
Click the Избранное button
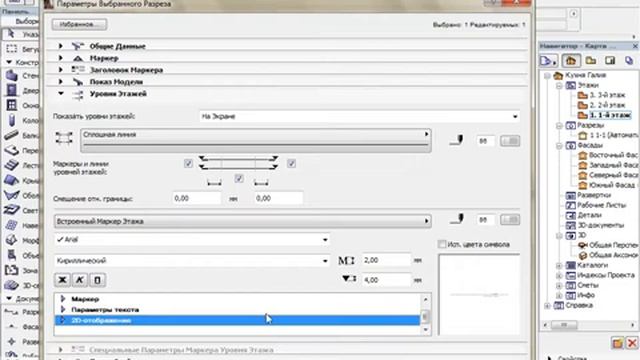pos(80,24)
